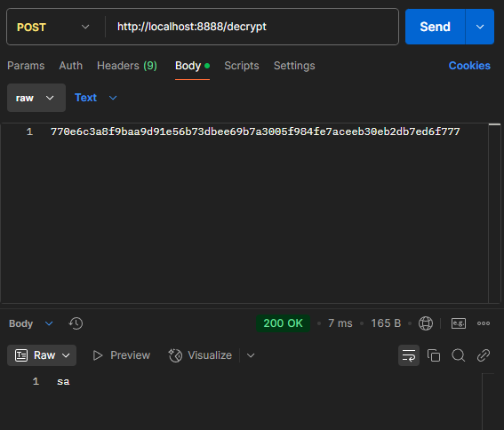The width and height of the screenshot is (504, 430).
Task: Toggle line wrap in response
Action: click(409, 355)
